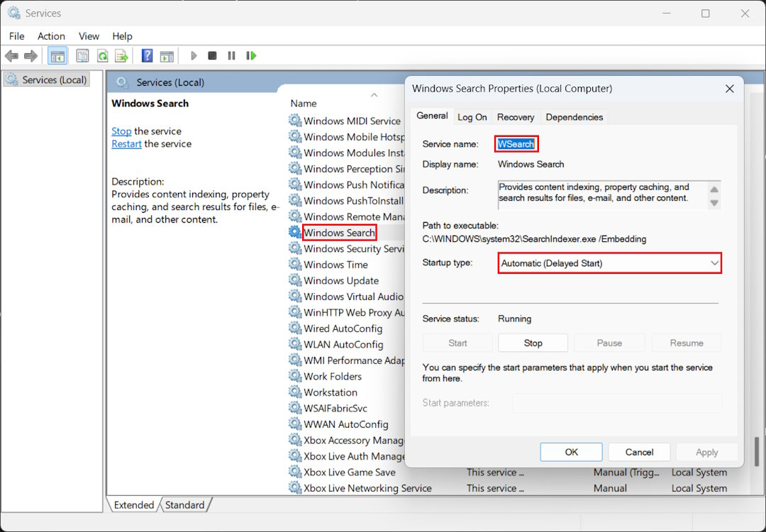The image size is (766, 532).
Task: Expand the Startup type dropdown
Action: click(609, 263)
